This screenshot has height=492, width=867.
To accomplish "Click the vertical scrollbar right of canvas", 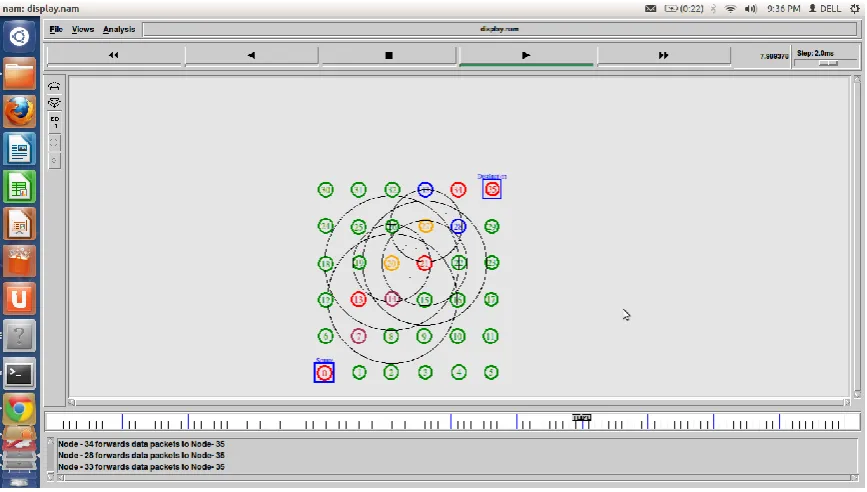I will [x=856, y=237].
